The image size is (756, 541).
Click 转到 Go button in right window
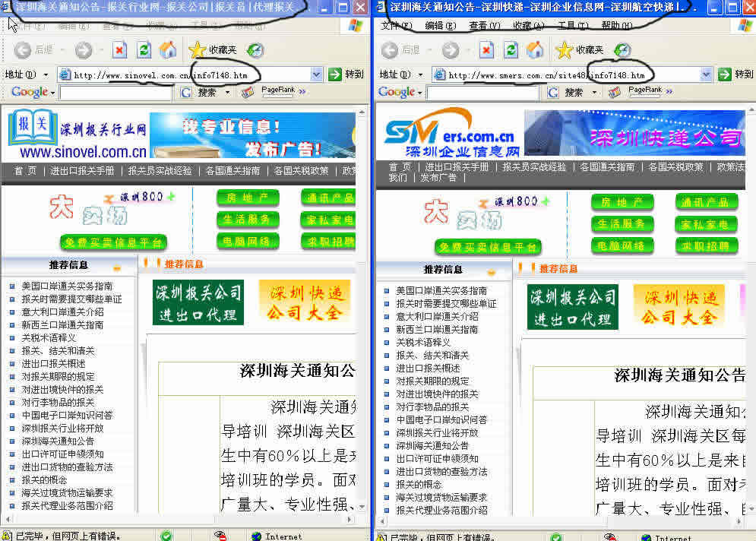pyautogui.click(x=735, y=74)
